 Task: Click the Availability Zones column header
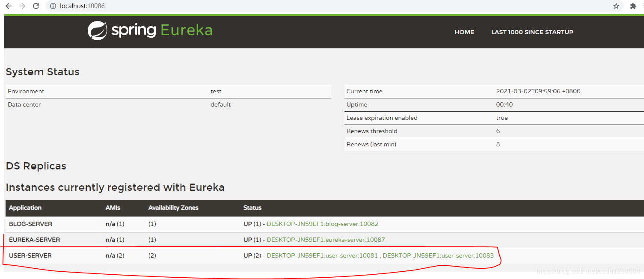[x=173, y=208]
